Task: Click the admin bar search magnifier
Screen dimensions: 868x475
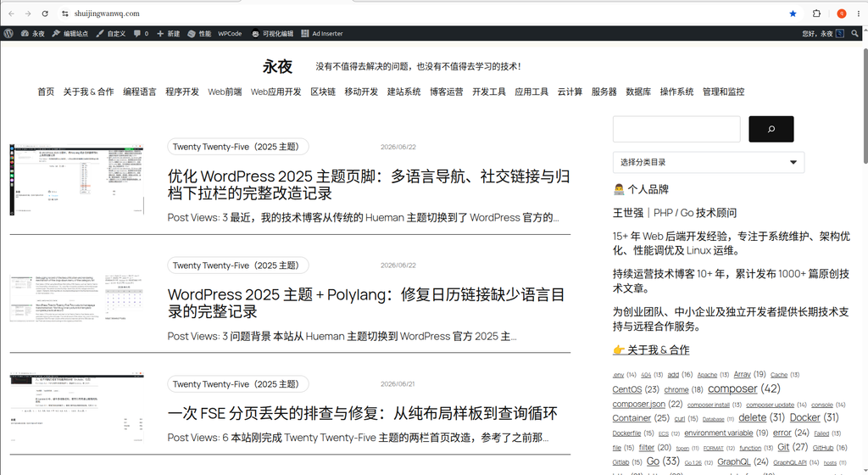Action: tap(855, 33)
